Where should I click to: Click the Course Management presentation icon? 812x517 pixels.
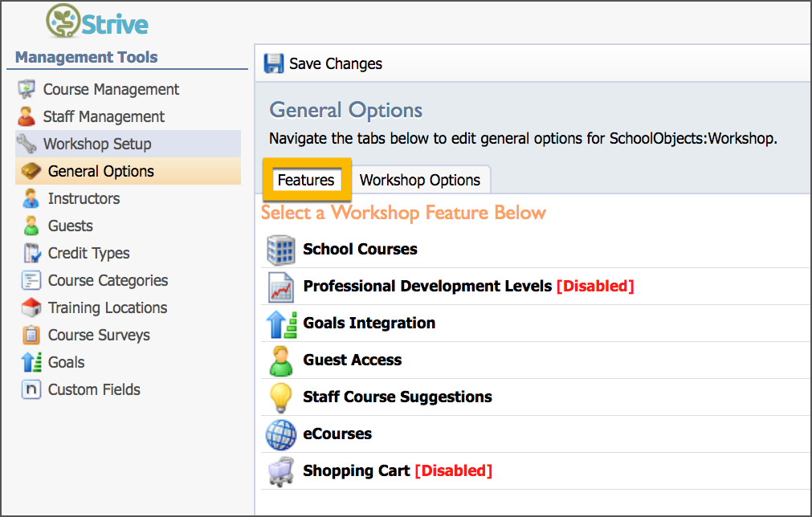pos(27,89)
